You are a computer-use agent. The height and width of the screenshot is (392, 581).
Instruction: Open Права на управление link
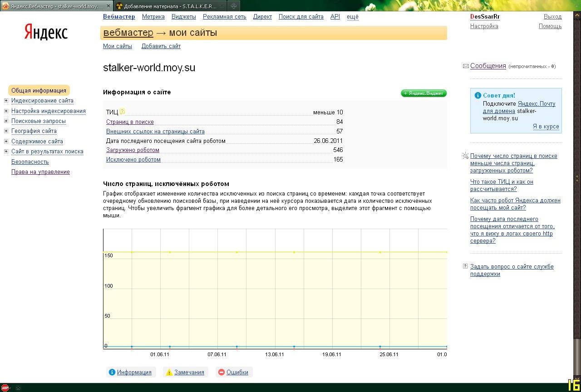pyautogui.click(x=40, y=172)
